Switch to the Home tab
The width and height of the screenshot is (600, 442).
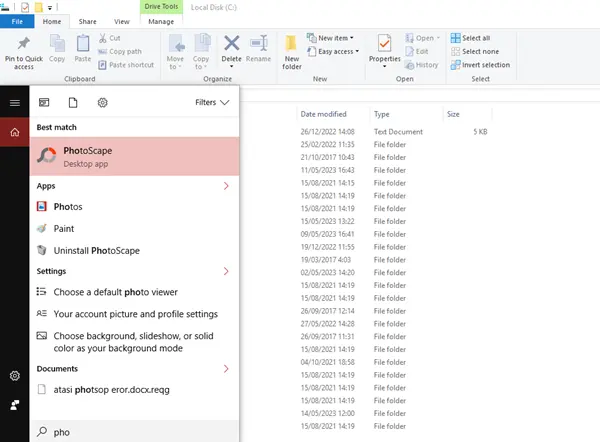(52, 21)
